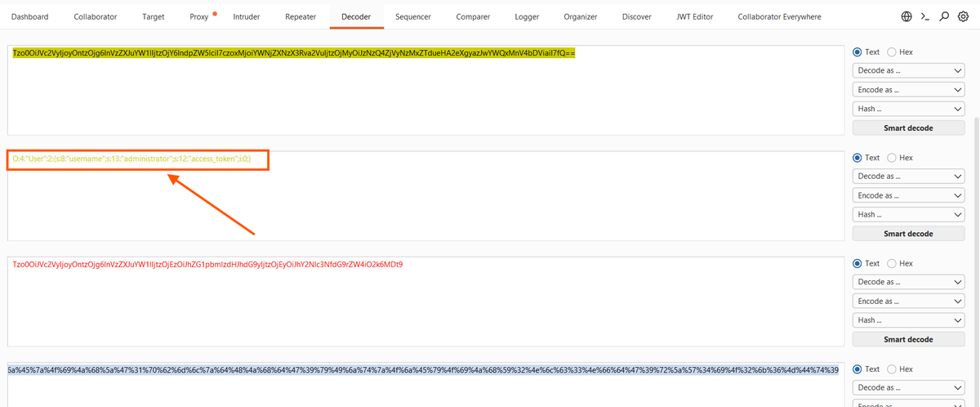Image resolution: width=980 pixels, height=407 pixels.
Task: Expand Encode as dropdown for first box
Action: click(x=908, y=90)
